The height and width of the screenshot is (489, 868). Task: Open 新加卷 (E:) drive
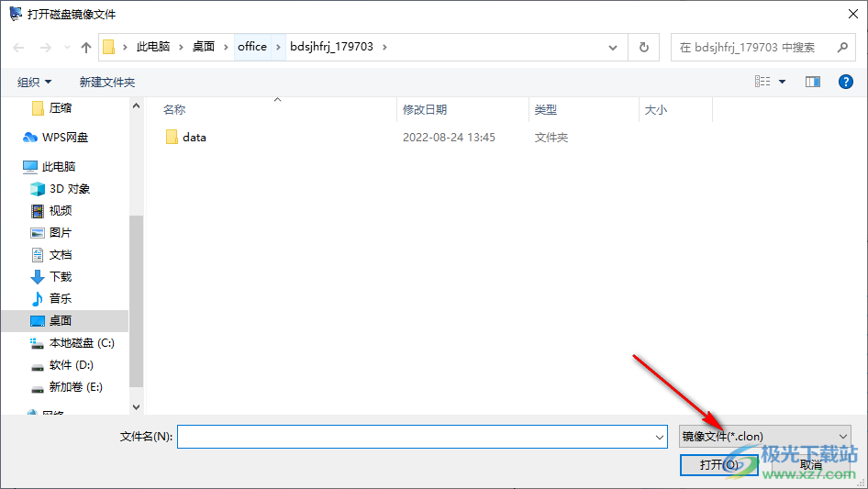(x=66, y=387)
